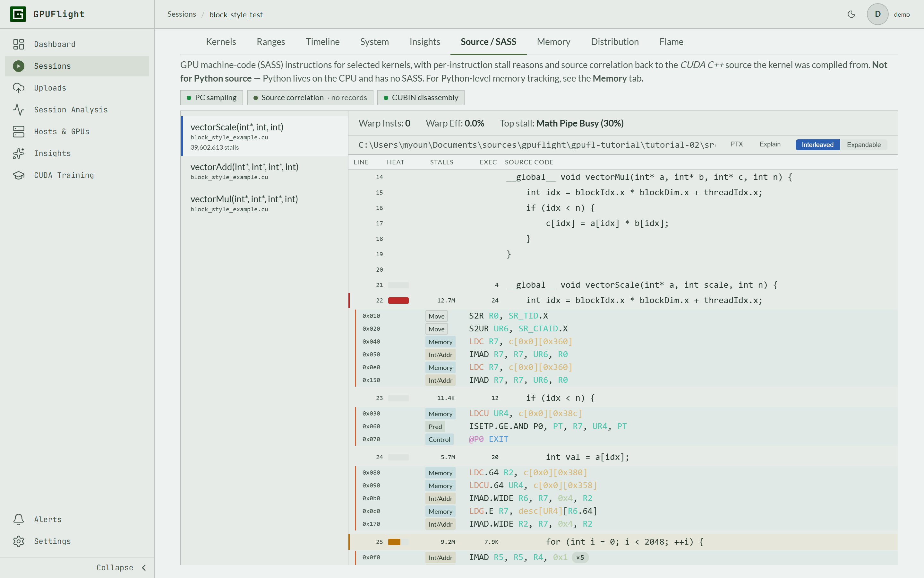Screen dimensions: 924x578
Task: Open Uploads sidebar item
Action: coord(77,88)
